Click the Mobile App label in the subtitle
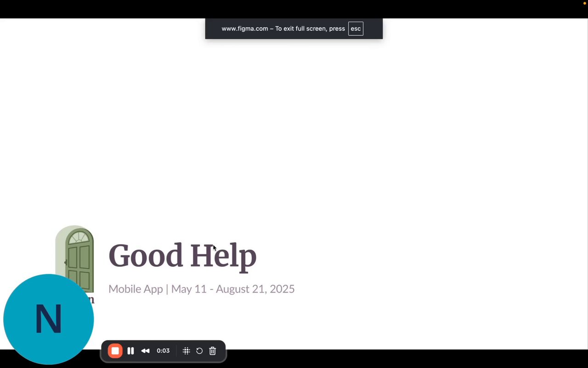The height and width of the screenshot is (368, 588). pos(136,289)
